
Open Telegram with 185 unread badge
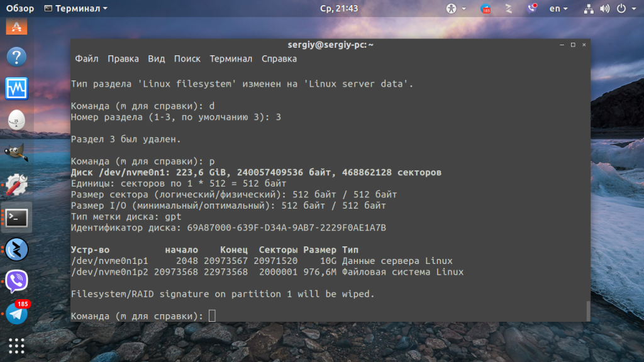(x=16, y=312)
